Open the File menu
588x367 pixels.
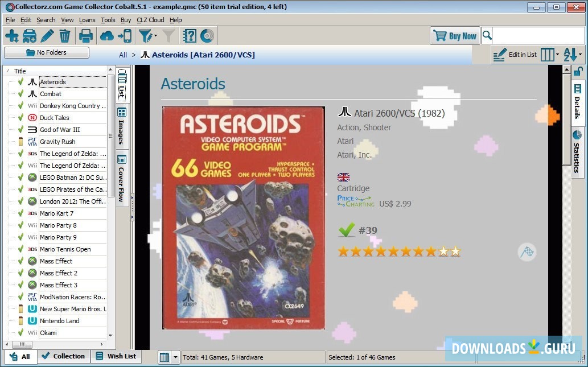click(x=10, y=20)
